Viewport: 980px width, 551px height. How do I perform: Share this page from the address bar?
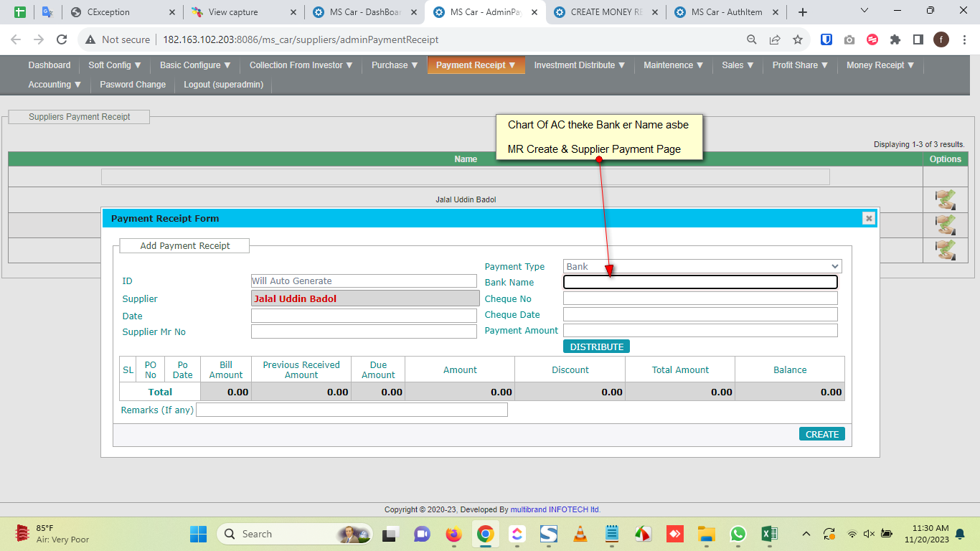pyautogui.click(x=775, y=39)
